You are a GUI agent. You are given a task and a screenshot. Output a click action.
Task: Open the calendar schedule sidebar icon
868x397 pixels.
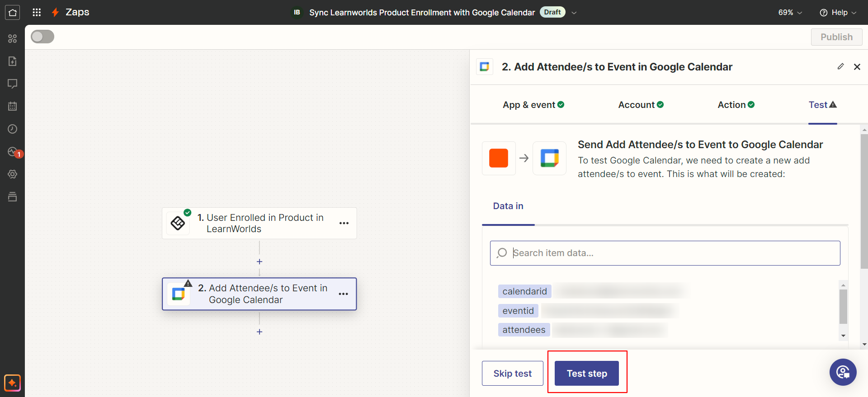pos(12,106)
